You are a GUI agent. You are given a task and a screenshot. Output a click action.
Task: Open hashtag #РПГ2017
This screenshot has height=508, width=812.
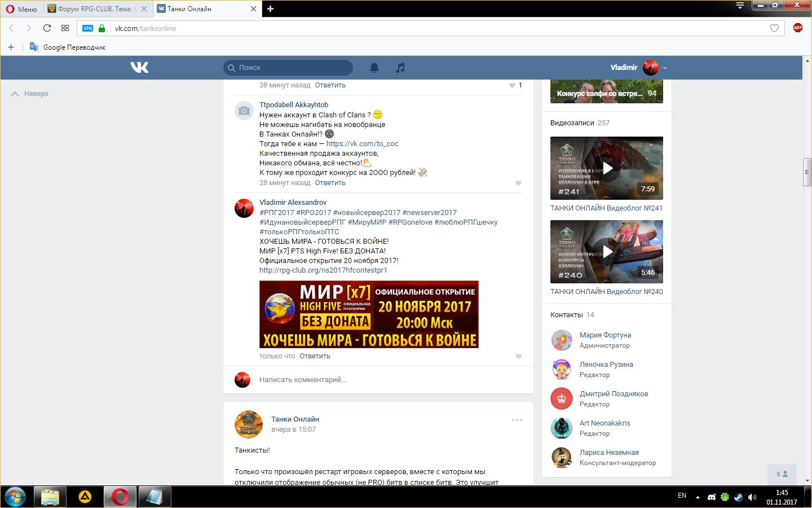point(277,213)
